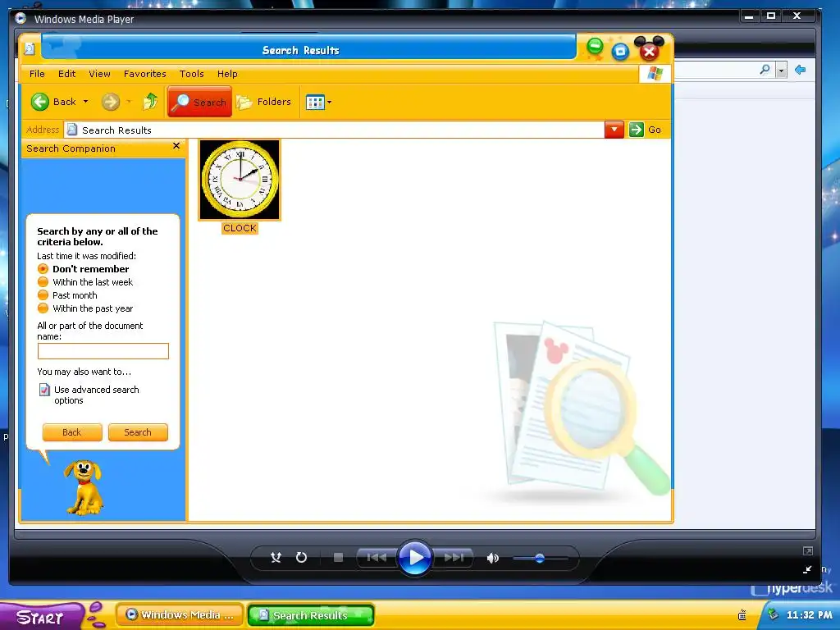The image size is (840, 630).
Task: Click the document name input field
Action: click(x=103, y=351)
